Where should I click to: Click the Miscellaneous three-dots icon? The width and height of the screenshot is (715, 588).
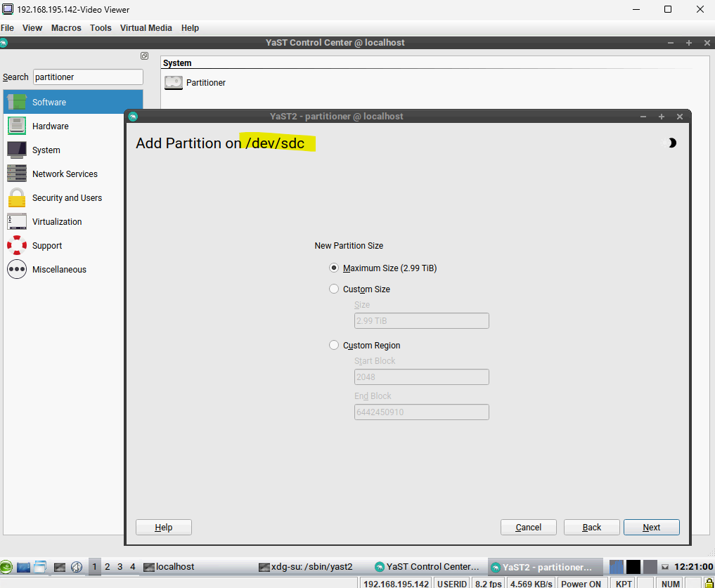tap(17, 269)
